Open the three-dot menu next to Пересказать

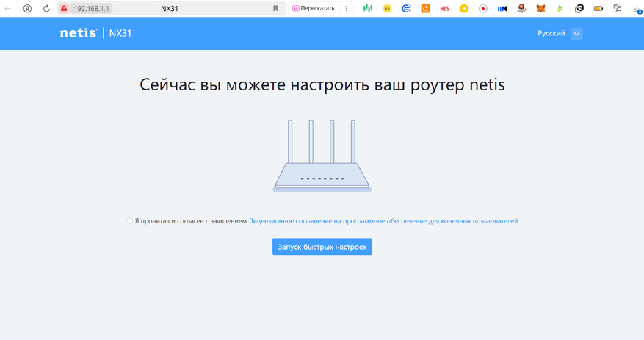tap(346, 8)
